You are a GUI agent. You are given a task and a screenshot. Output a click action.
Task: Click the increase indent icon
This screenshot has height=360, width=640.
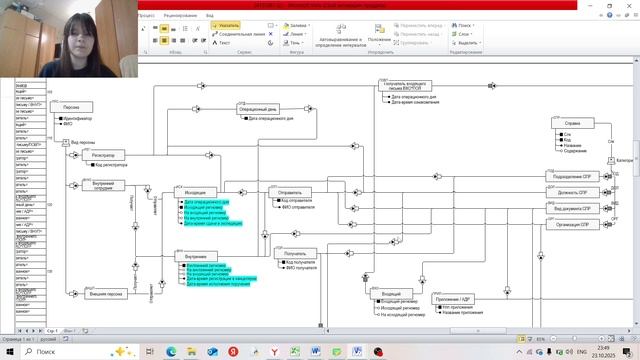click(203, 40)
